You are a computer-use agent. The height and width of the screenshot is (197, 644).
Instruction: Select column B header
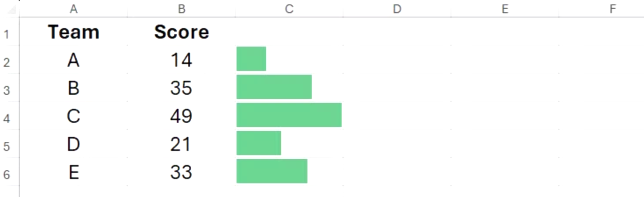click(x=181, y=9)
